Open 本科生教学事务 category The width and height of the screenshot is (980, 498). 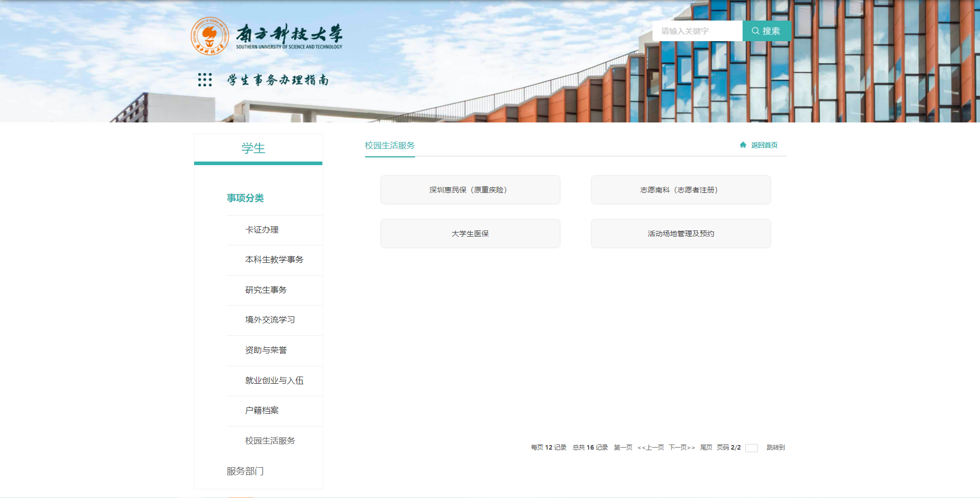(274, 260)
